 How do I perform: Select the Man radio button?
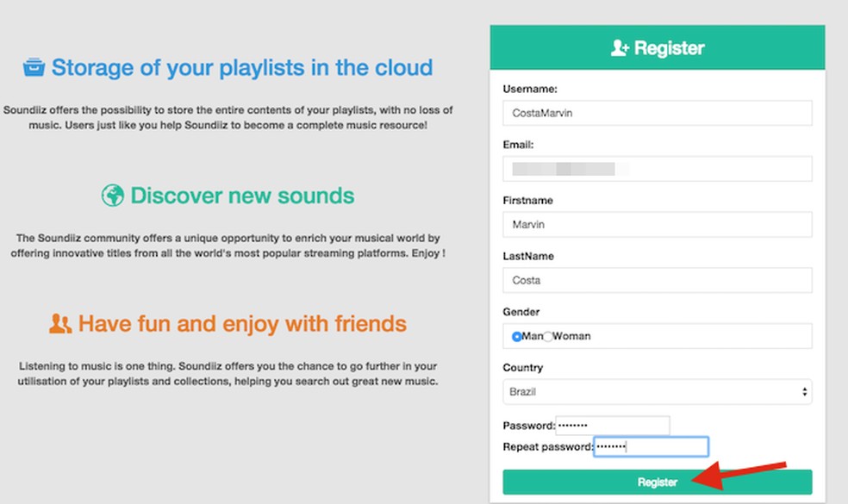[x=517, y=336]
